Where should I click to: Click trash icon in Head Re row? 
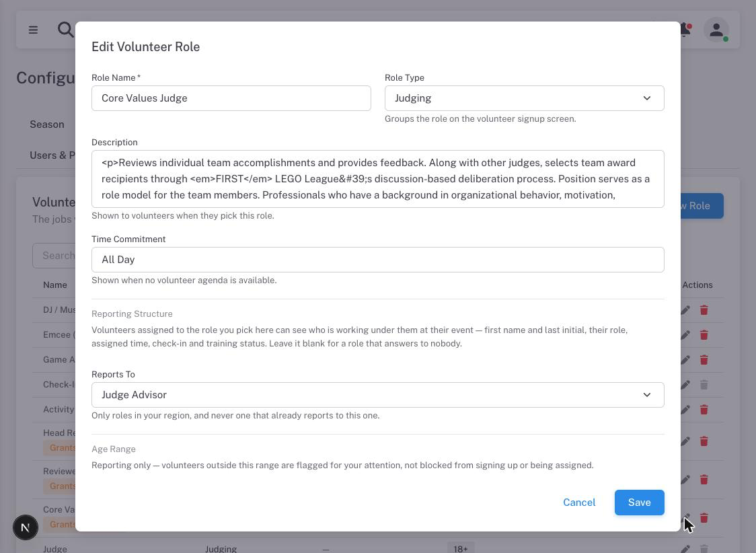[704, 441]
